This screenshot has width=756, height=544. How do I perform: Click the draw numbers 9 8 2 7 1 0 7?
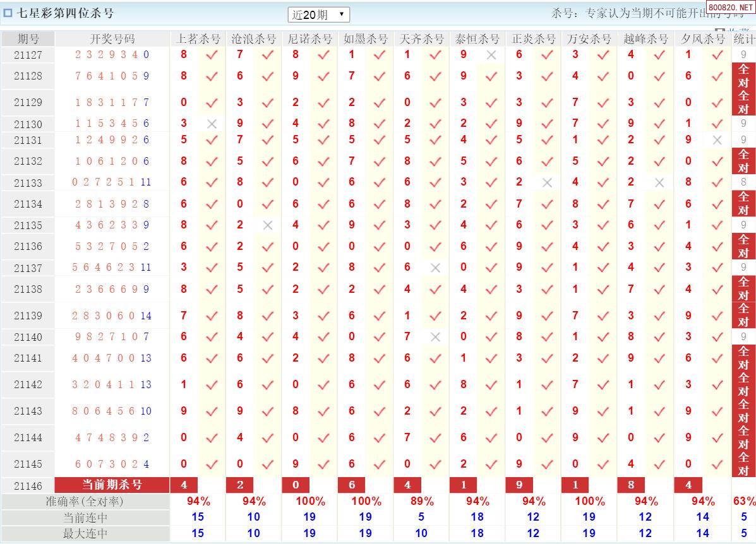click(x=112, y=337)
